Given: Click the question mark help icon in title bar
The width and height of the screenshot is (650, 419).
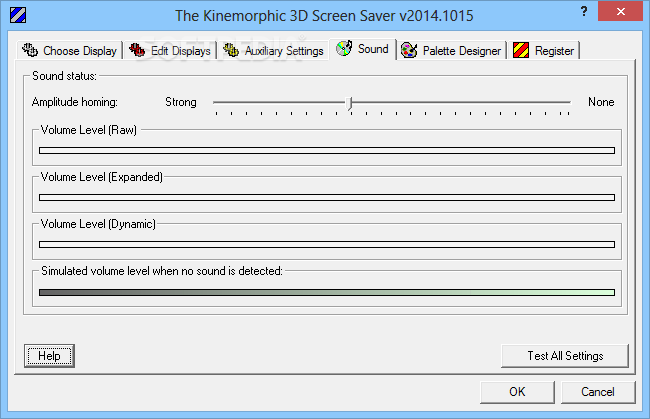Looking at the screenshot, I should tap(584, 11).
